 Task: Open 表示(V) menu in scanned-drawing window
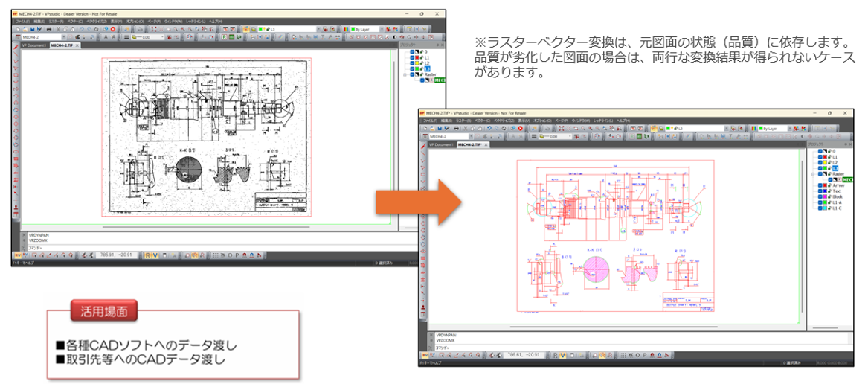[x=116, y=21]
